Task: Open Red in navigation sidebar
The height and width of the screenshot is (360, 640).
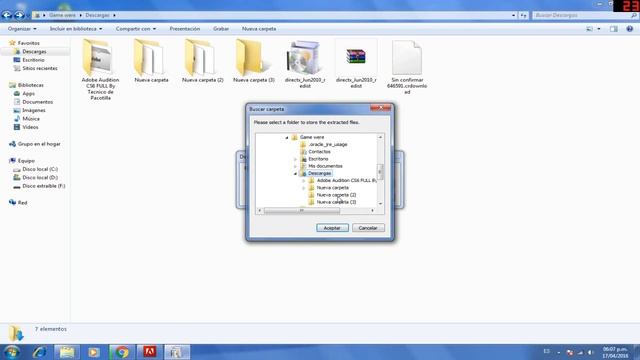Action: [x=22, y=203]
